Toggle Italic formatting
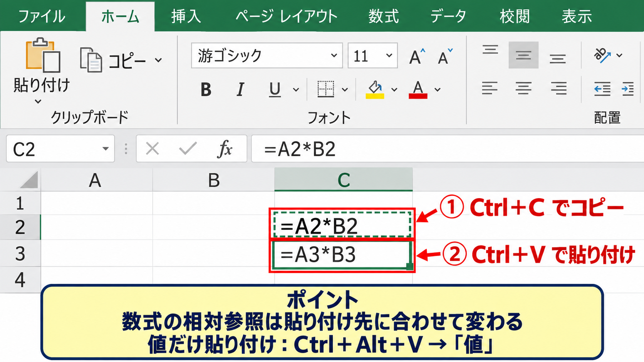This screenshot has height=362, width=644. 240,90
